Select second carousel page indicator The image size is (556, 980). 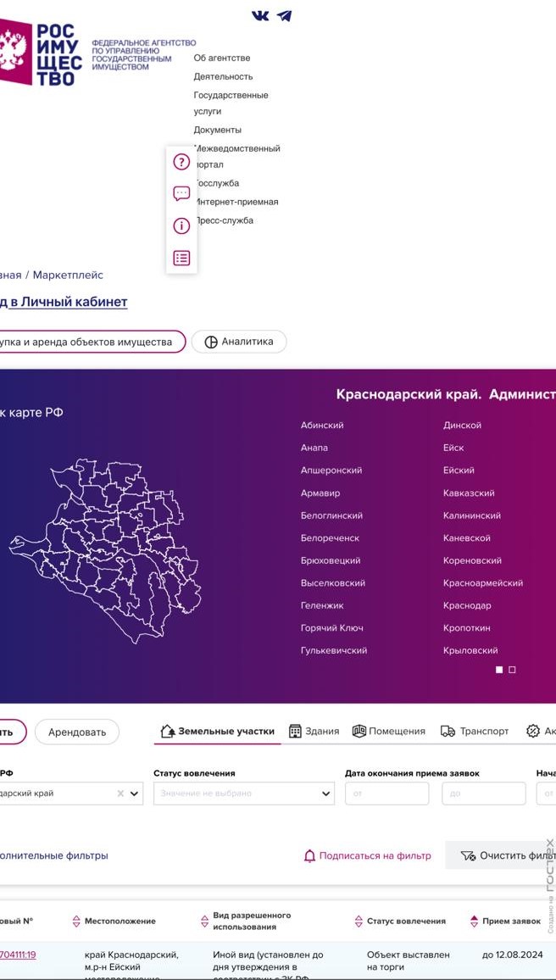tap(512, 670)
